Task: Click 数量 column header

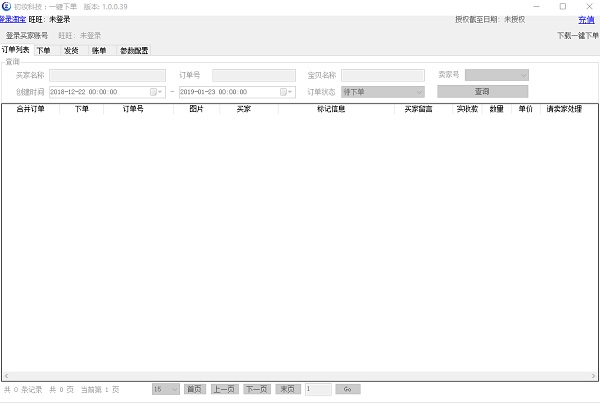Action: pos(497,109)
